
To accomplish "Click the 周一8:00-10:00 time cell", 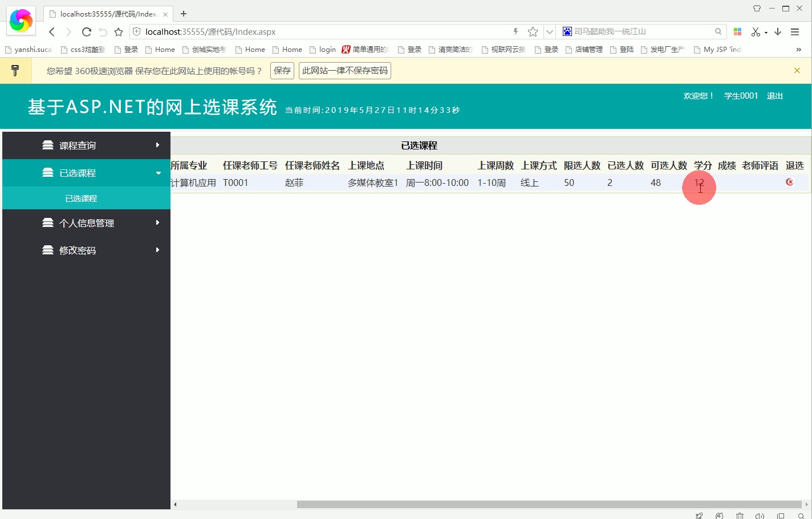I will point(437,183).
